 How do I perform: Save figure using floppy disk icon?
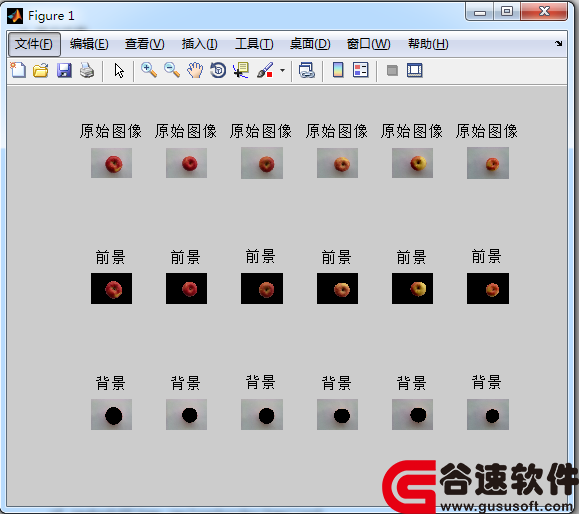click(x=64, y=70)
